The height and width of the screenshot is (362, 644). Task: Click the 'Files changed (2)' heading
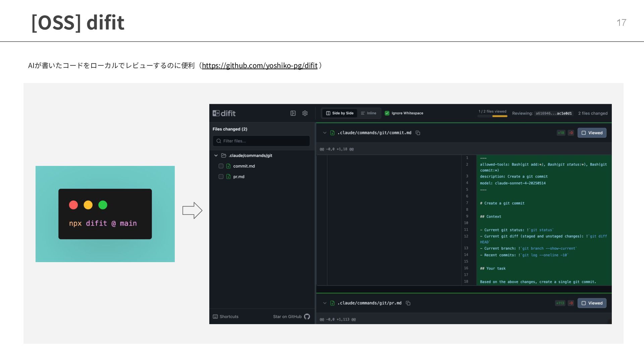tap(230, 129)
